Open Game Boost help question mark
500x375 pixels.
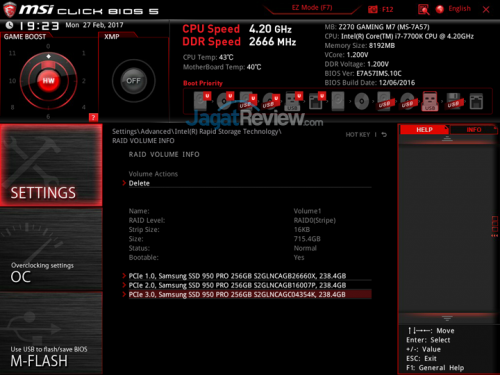click(x=93, y=117)
